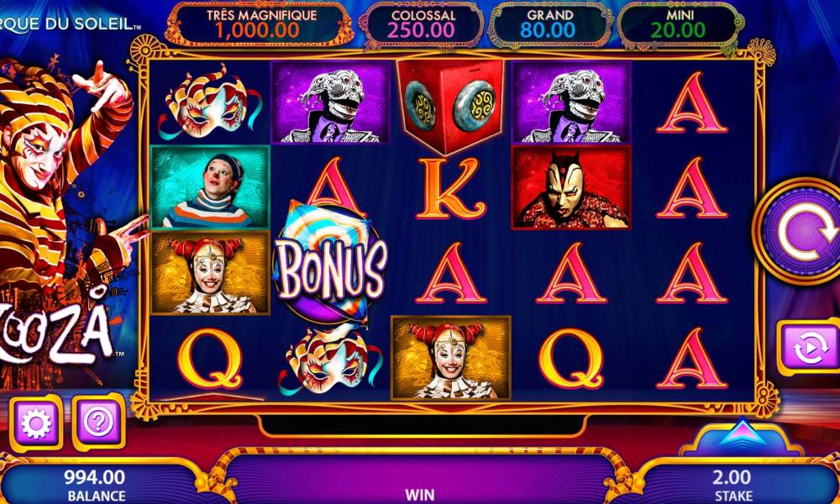Screen dimensions: 840x504
Task: Click the top-left harlequin mask symbol
Action: (210, 102)
